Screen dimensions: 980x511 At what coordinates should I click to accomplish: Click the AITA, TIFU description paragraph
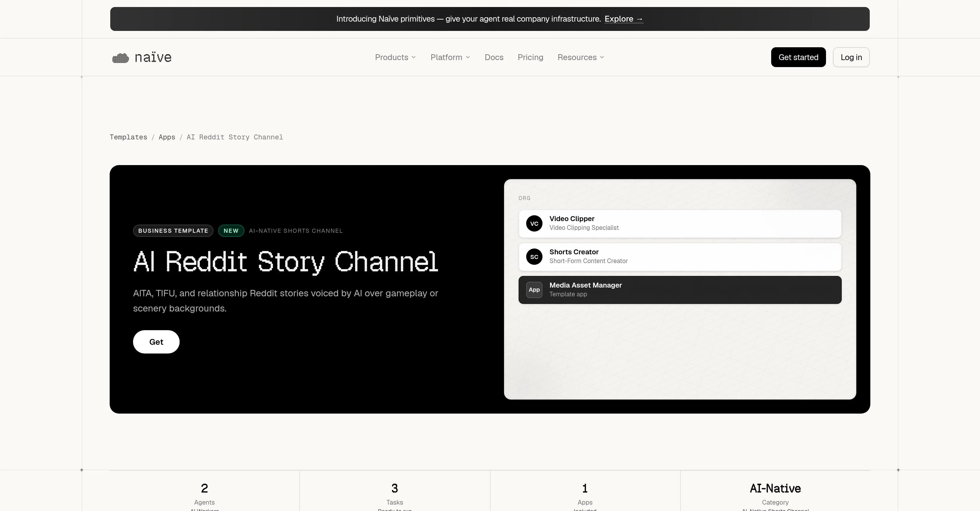point(285,301)
